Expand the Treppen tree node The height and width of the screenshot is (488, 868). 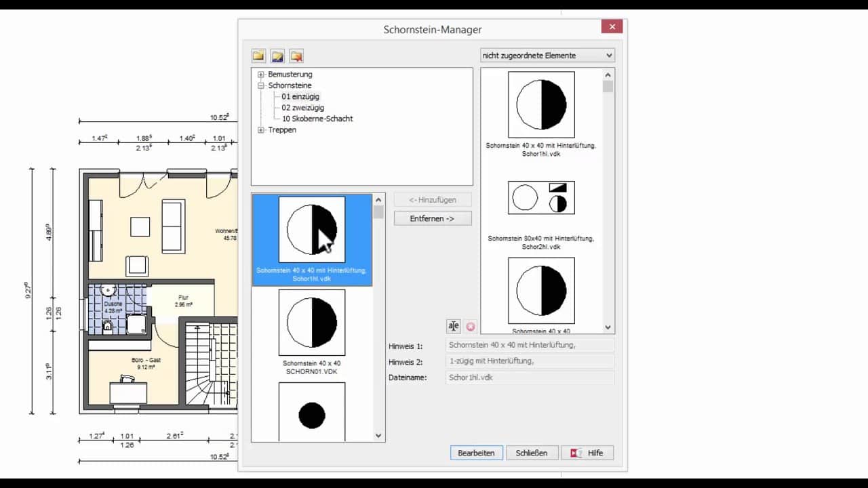coord(261,129)
